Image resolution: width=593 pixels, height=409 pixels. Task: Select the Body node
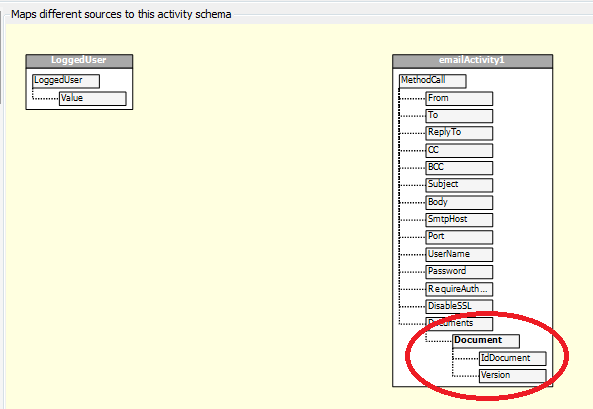tap(459, 202)
